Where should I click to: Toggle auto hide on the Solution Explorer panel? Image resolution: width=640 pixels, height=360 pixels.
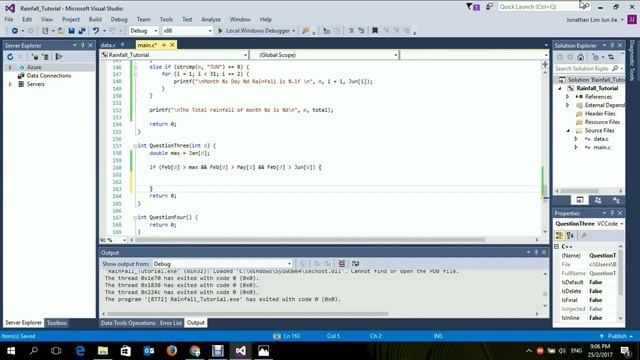pos(612,45)
